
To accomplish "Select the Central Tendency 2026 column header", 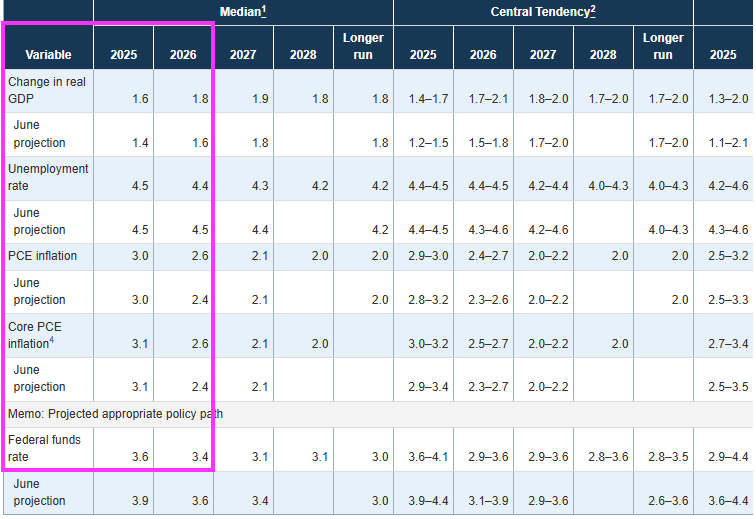I will [483, 54].
